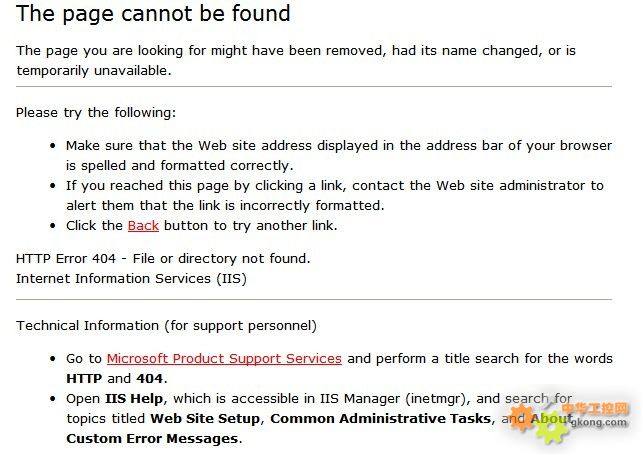Click "The page cannot be found" heading
Screen dimensions: 642x454
point(153,14)
